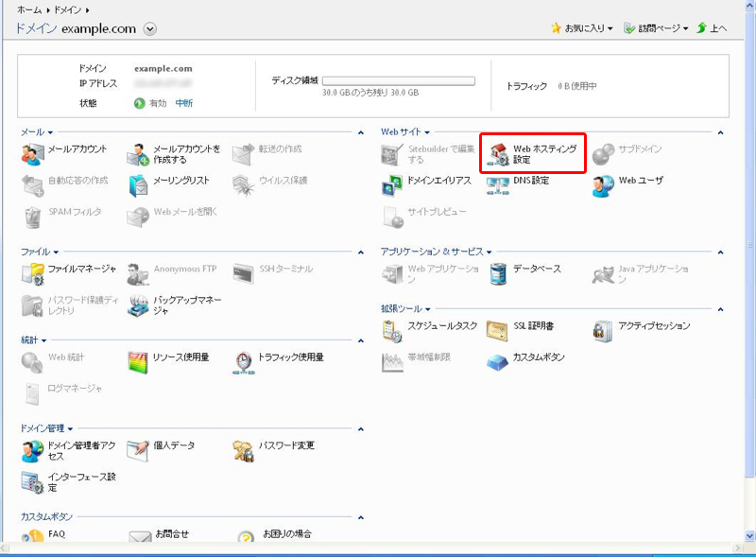Image resolution: width=756 pixels, height=557 pixels.
Task: Click the vertical scrollbar down arrow
Action: tap(750, 536)
